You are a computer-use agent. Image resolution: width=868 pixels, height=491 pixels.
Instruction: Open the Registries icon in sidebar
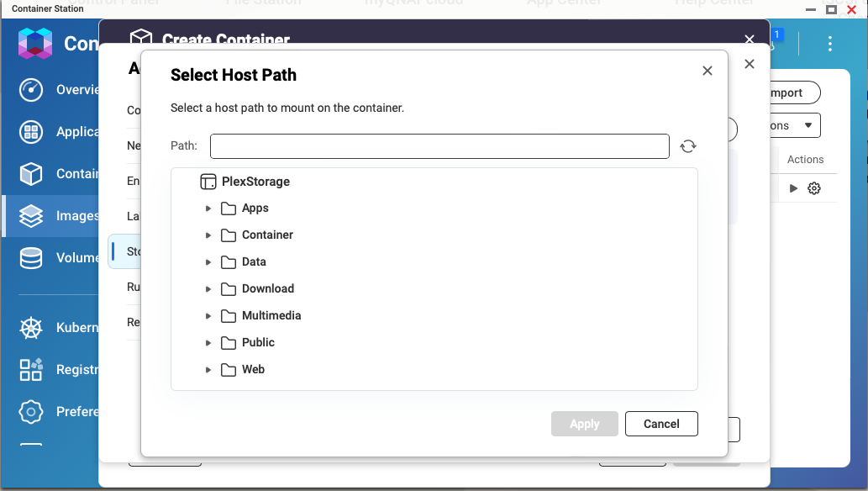click(x=31, y=370)
